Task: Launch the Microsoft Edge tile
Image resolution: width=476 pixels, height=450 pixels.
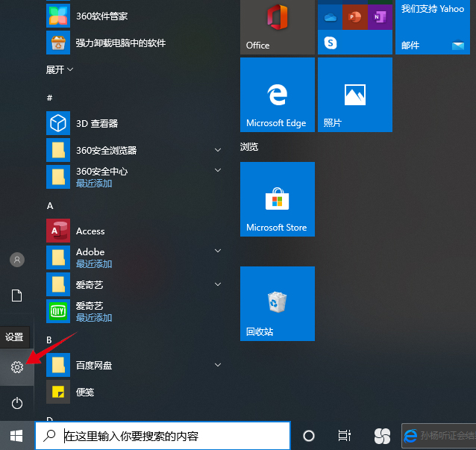Action: click(278, 95)
